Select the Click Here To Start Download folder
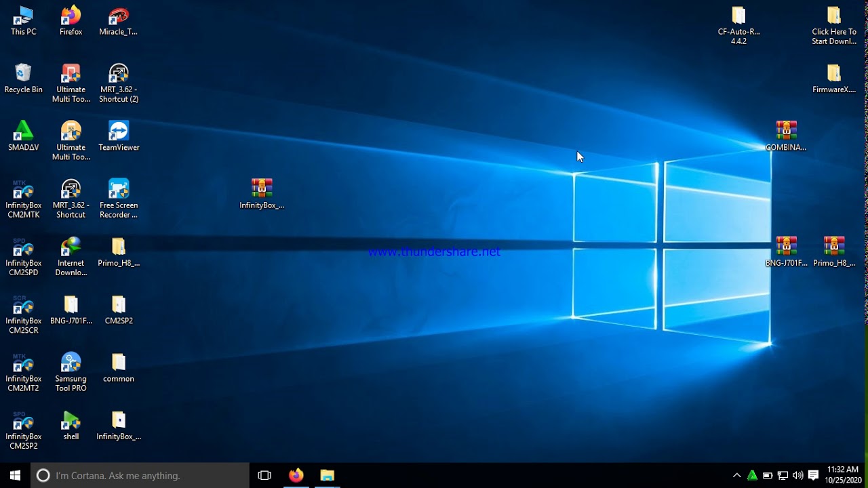The image size is (868, 488). coord(834,26)
